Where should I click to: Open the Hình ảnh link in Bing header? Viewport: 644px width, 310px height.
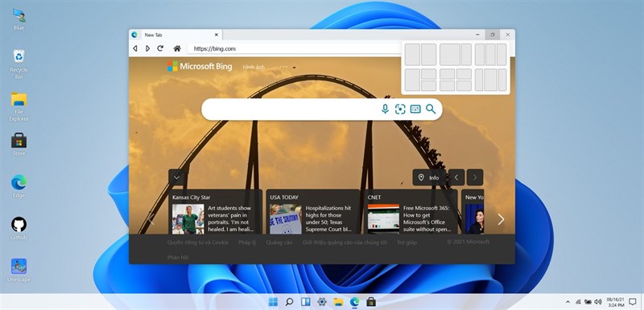tap(254, 67)
